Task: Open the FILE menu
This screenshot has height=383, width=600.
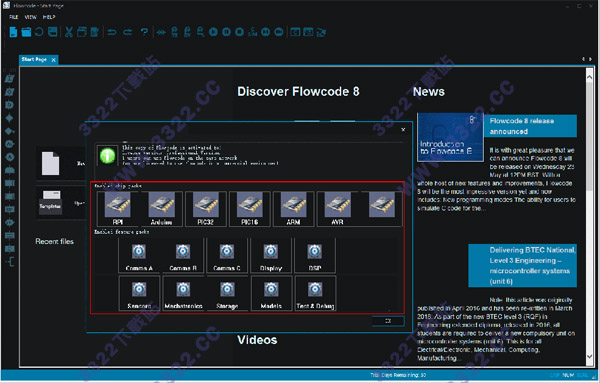Action: point(14,17)
